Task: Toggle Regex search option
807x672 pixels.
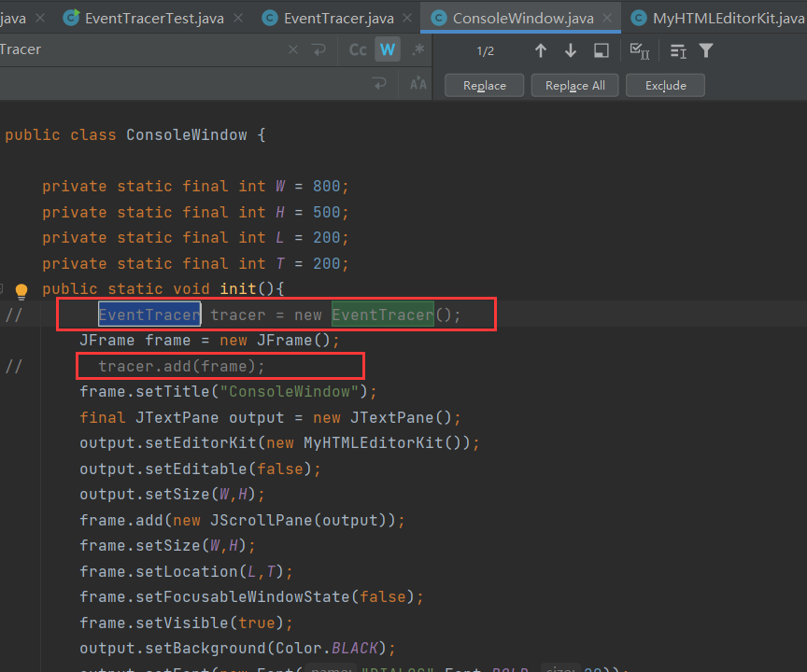Action: [x=418, y=49]
